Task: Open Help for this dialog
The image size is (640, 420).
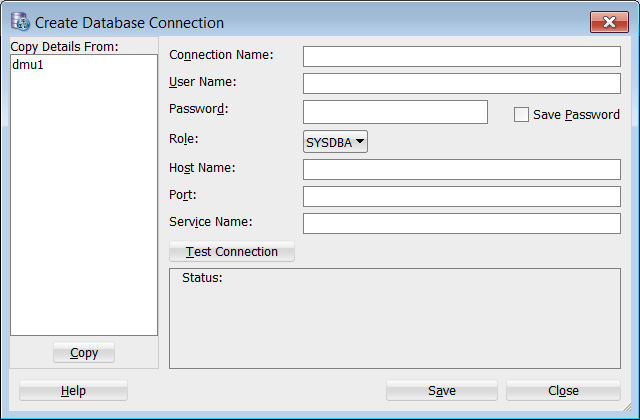Action: [x=73, y=391]
